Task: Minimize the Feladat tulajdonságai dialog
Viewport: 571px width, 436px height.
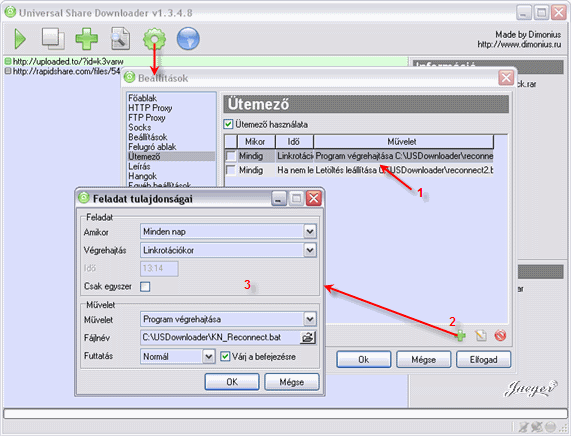Action: (x=279, y=199)
